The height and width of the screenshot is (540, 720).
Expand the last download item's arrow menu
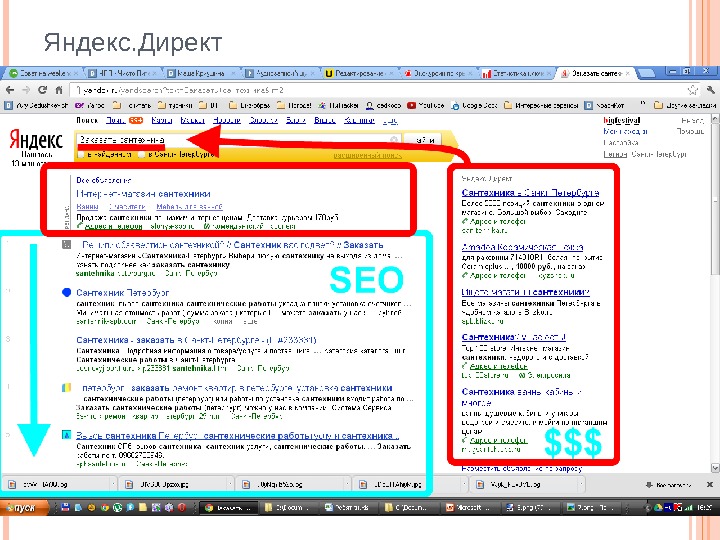[579, 484]
